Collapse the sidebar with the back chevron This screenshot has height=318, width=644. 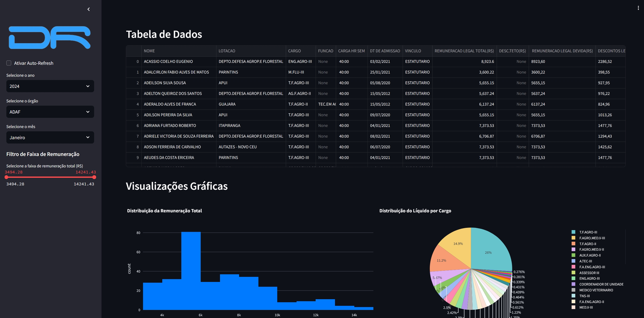(x=89, y=9)
